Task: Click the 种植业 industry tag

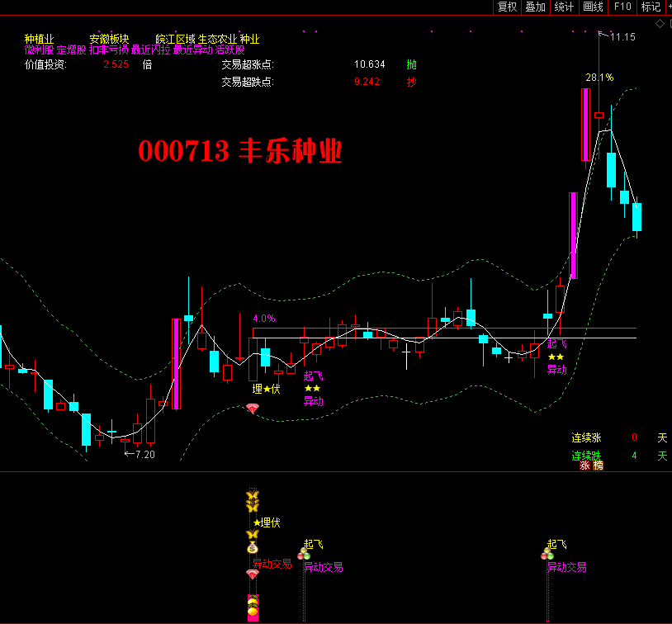Action: point(39,39)
